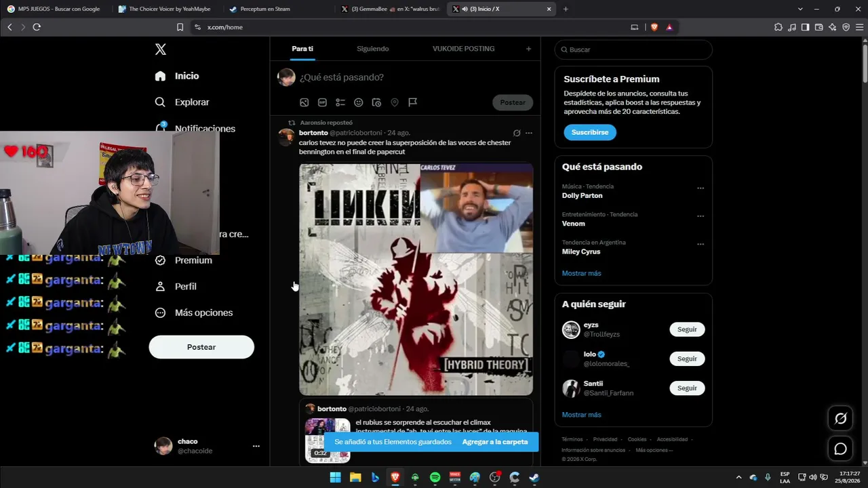The image size is (868, 488).
Task: Schedule the post with calendar icon
Action: [377, 102]
